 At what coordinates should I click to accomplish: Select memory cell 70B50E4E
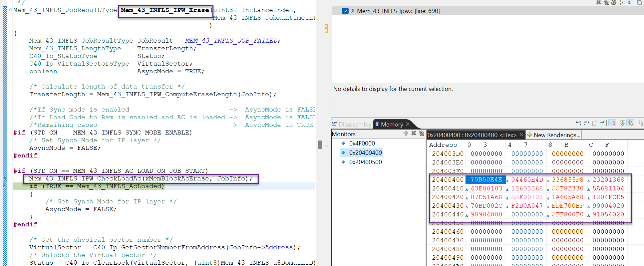coord(486,180)
